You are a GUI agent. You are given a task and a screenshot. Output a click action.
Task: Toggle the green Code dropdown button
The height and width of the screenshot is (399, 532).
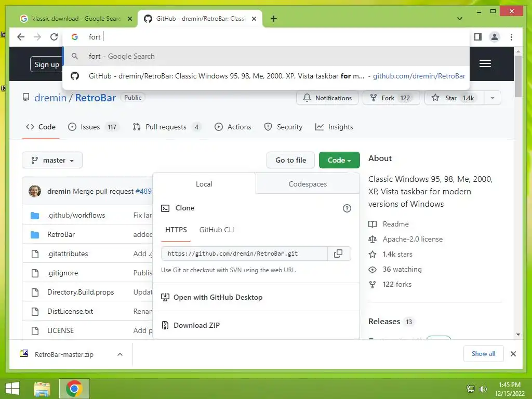[339, 160]
